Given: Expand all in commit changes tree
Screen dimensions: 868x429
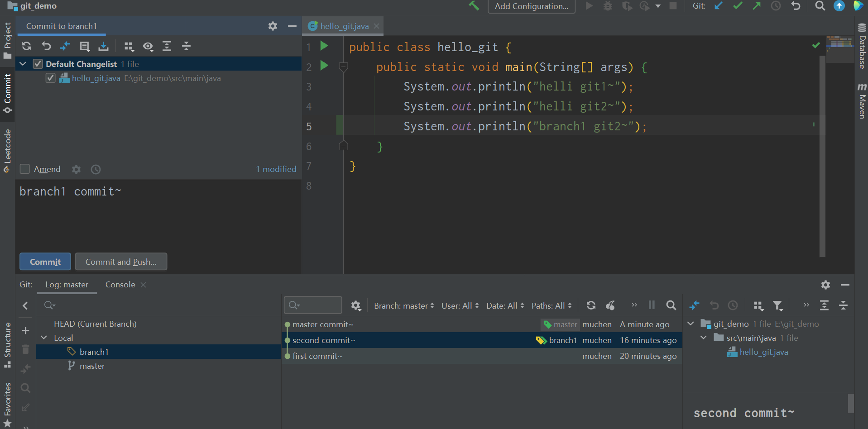Looking at the screenshot, I should point(167,46).
